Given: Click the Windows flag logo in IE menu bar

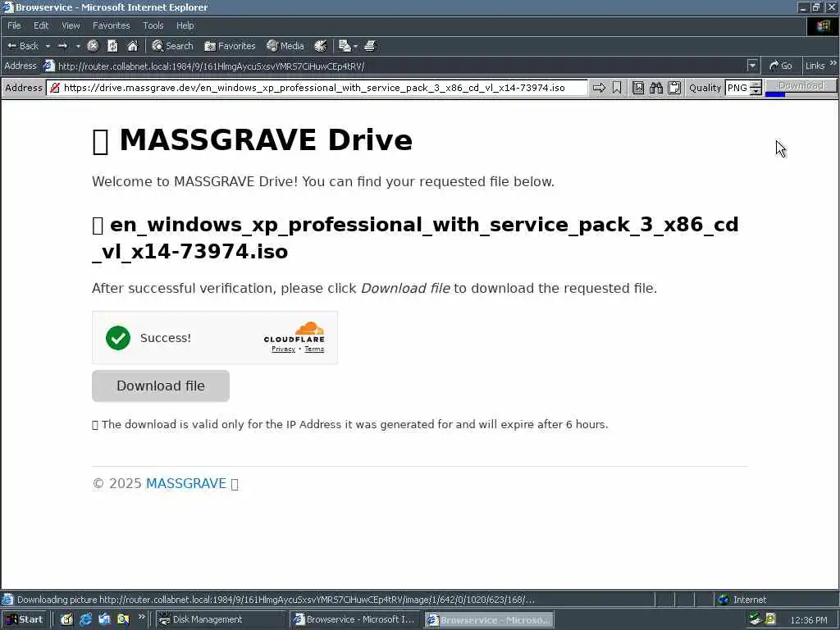Looking at the screenshot, I should (x=823, y=25).
